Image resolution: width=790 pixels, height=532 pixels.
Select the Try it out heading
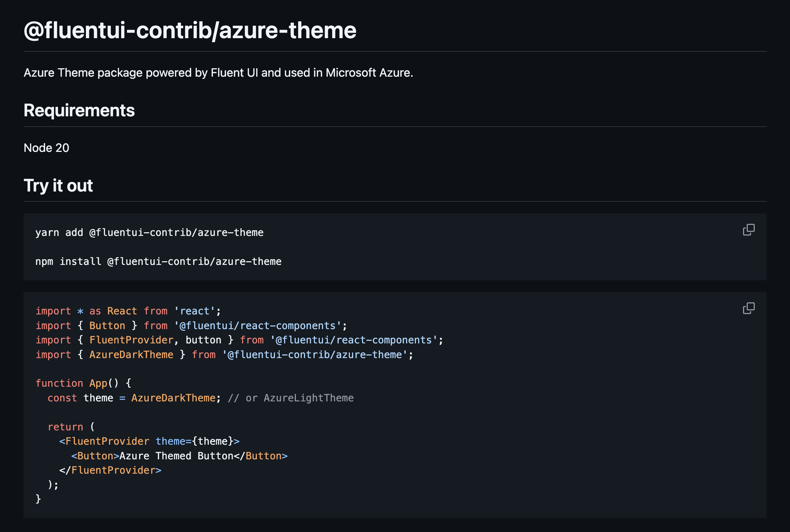(x=58, y=186)
